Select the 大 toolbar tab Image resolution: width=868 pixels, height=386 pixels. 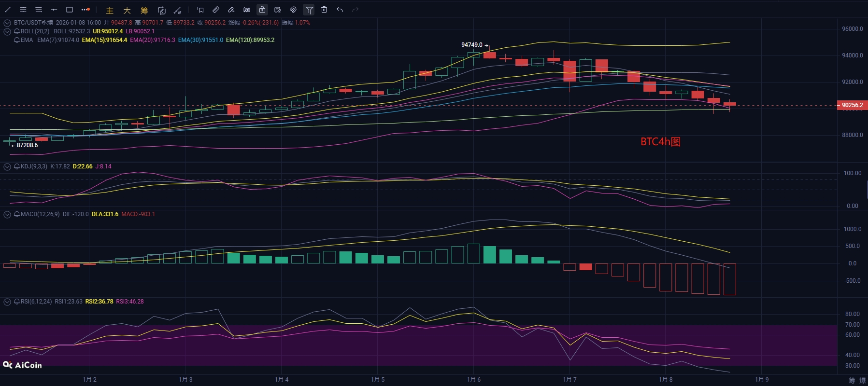point(127,10)
